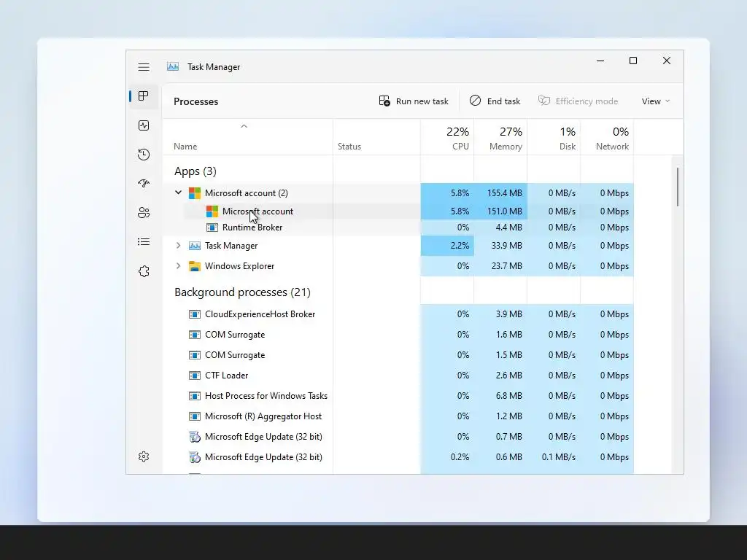
Task: Expand the Windows Explorer process group
Action: point(178,265)
